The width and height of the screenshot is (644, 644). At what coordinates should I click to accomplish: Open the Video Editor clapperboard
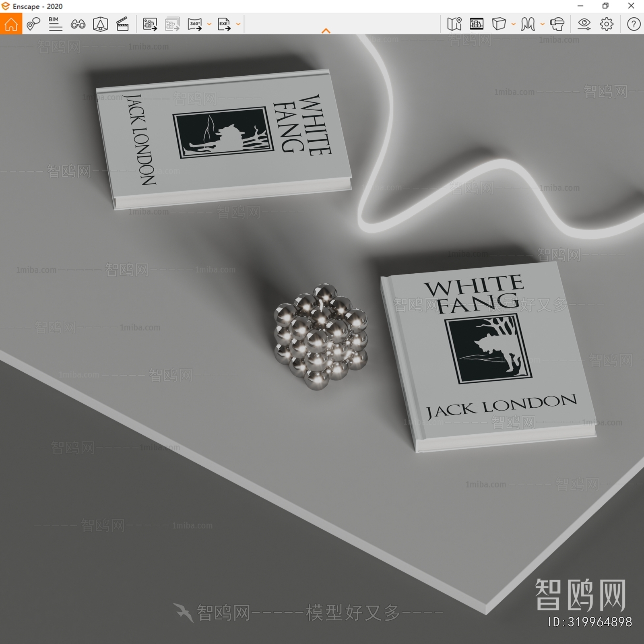coord(122,24)
